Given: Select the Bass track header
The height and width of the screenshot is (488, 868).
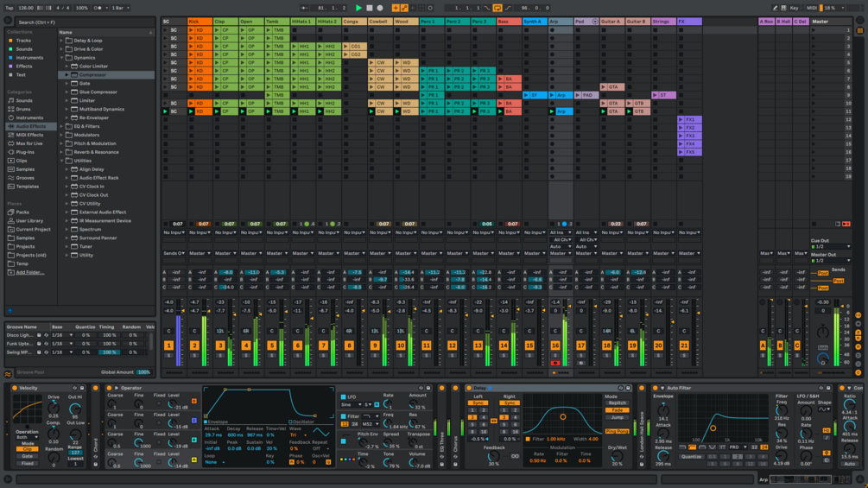Looking at the screenshot, I should click(x=510, y=22).
